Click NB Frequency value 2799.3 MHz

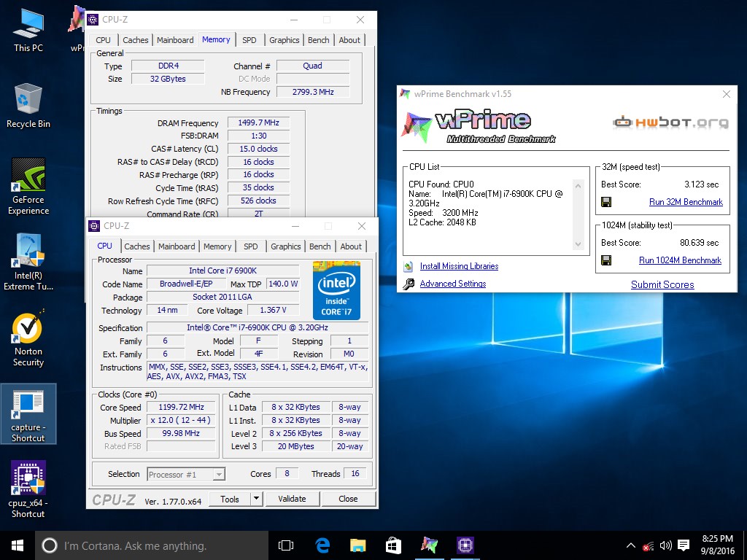(313, 92)
